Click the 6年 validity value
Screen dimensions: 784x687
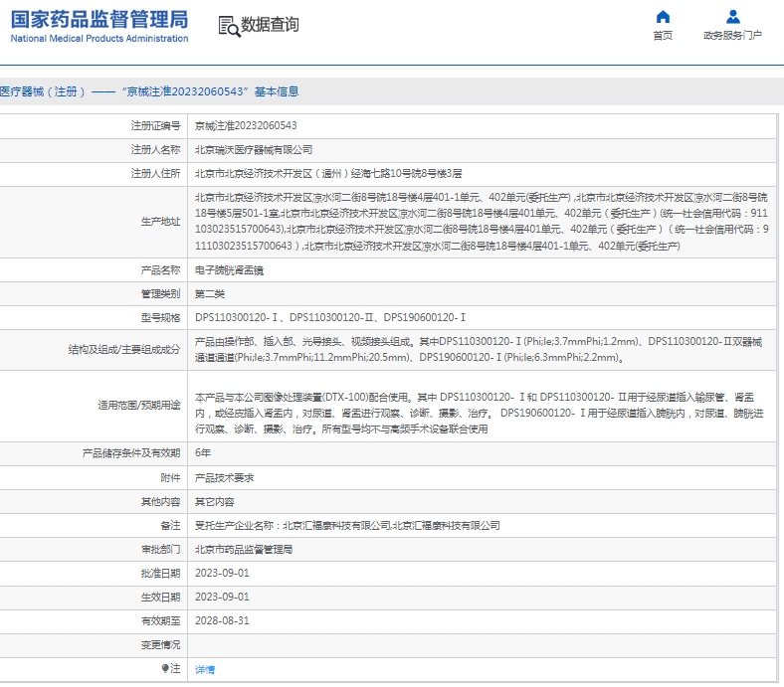click(x=203, y=453)
